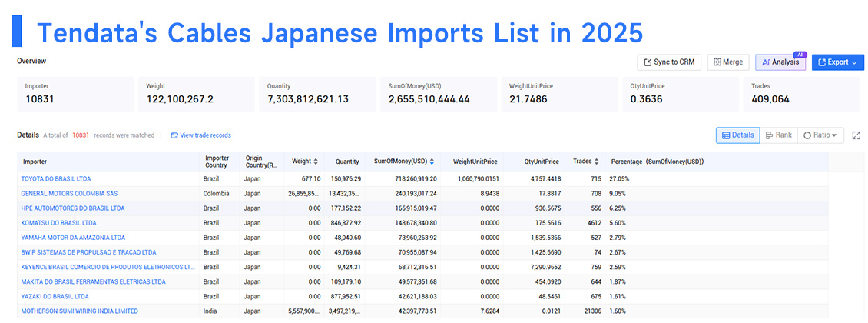Click the Colombia country cell
The image size is (868, 323).
point(217,193)
